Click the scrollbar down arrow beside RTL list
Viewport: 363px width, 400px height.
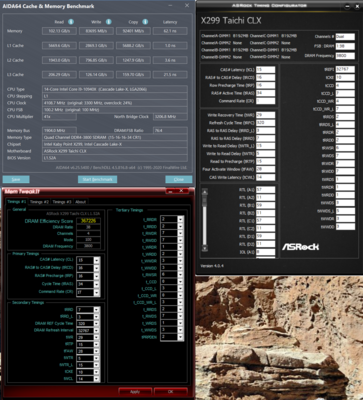click(205, 248)
